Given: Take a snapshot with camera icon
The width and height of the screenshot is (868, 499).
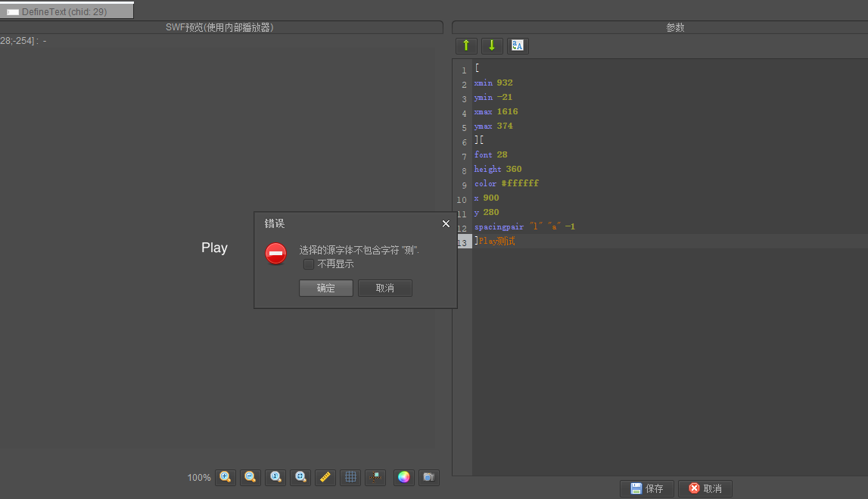Looking at the screenshot, I should [429, 477].
